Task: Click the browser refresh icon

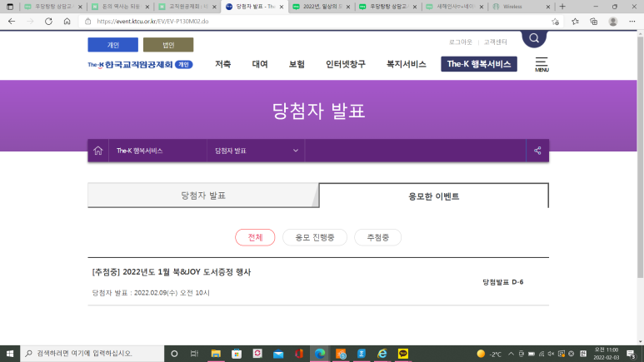Action: pos(48,21)
